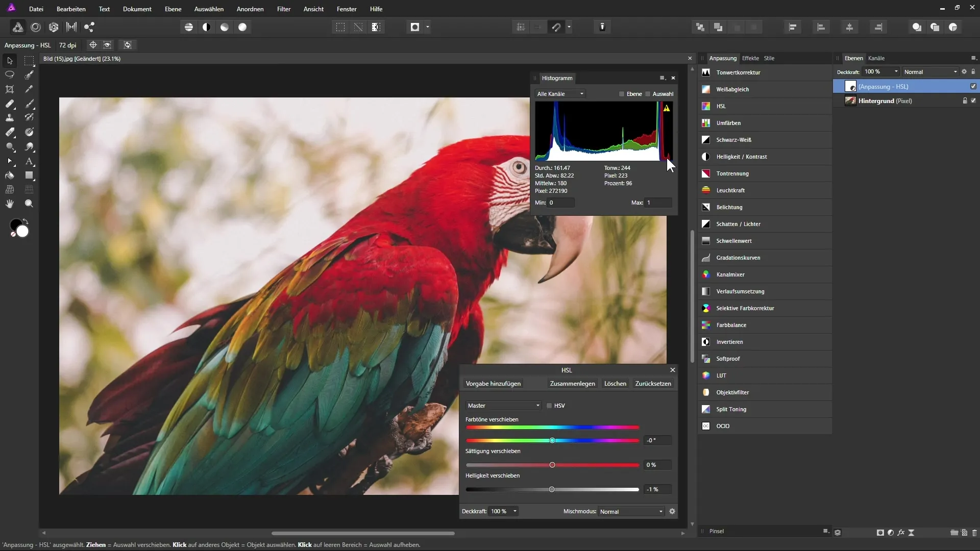Select the Color Picker eyedropper tool

(29, 89)
